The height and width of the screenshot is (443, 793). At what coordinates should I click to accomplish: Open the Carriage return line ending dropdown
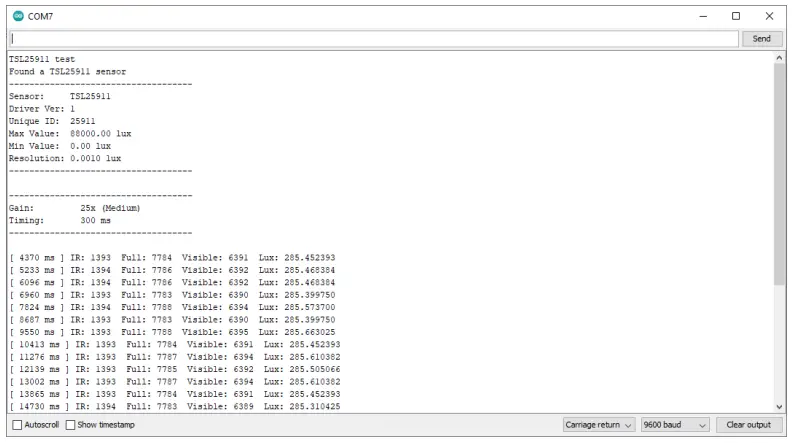[x=599, y=425]
